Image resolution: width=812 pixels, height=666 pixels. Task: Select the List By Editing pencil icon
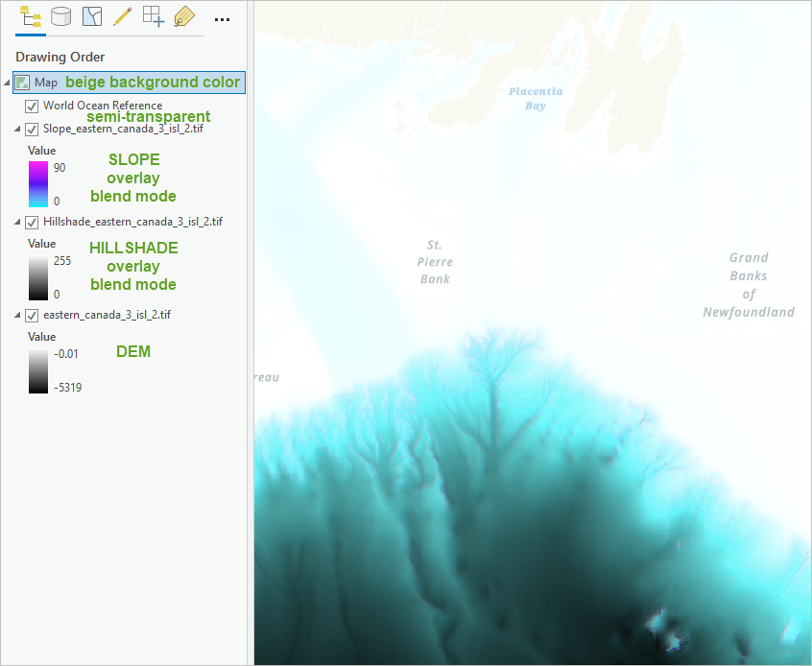pyautogui.click(x=122, y=16)
